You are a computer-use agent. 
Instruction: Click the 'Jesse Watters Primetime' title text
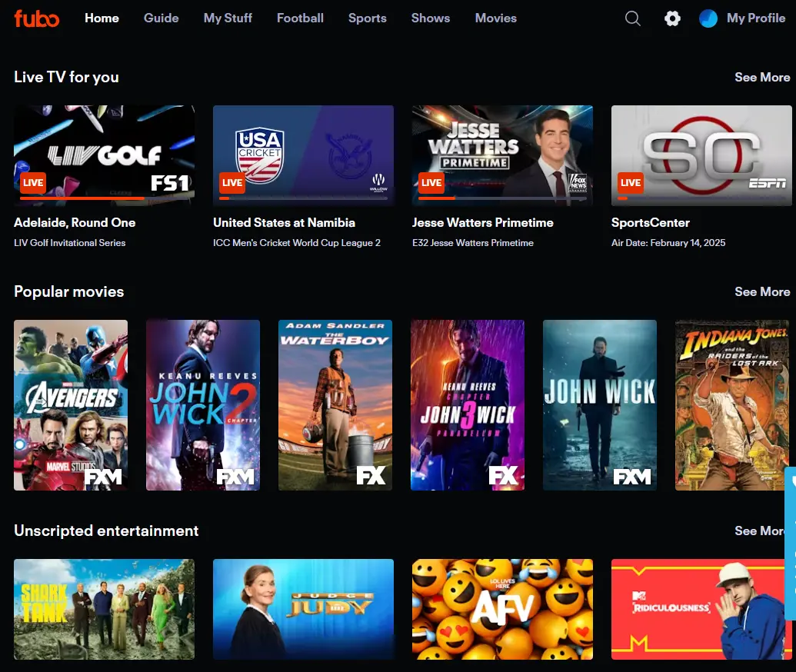pos(482,223)
